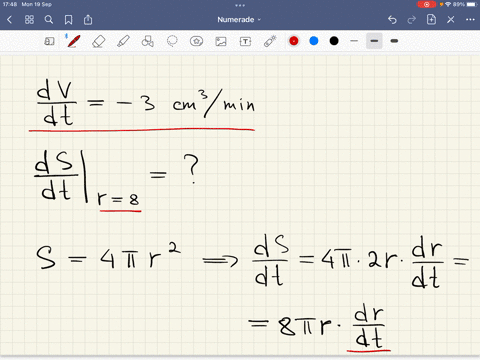Screen dimensions: 480x360
Task: Pick the black pen color
Action: click(334, 41)
